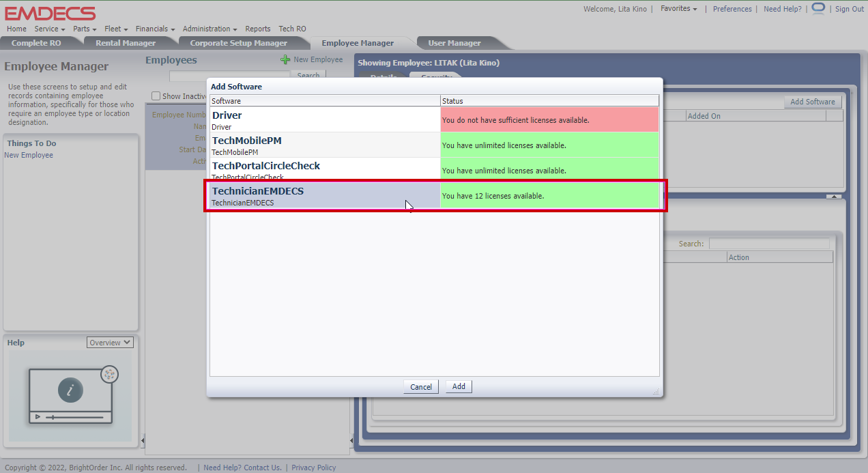Open the Service menu
Image resolution: width=868 pixels, height=473 pixels.
pyautogui.click(x=50, y=29)
